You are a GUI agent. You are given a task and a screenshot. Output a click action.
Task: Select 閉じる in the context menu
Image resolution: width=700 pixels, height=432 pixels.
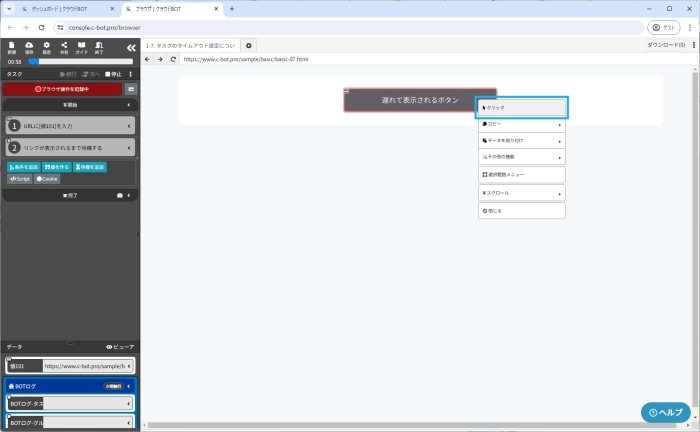coord(521,211)
